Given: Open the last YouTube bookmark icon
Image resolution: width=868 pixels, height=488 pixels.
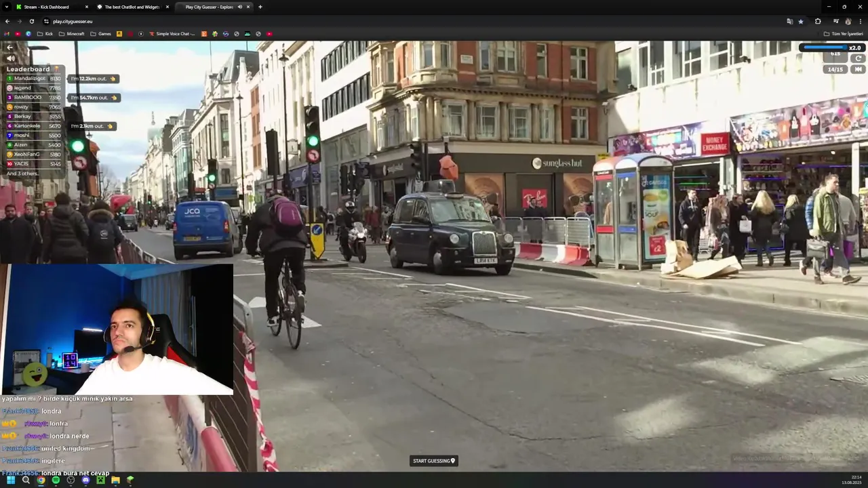Looking at the screenshot, I should click(269, 34).
